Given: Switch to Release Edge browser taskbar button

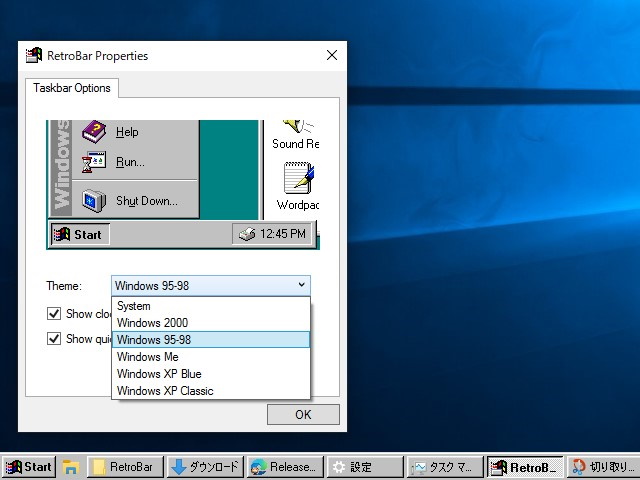Looking at the screenshot, I should [285, 467].
